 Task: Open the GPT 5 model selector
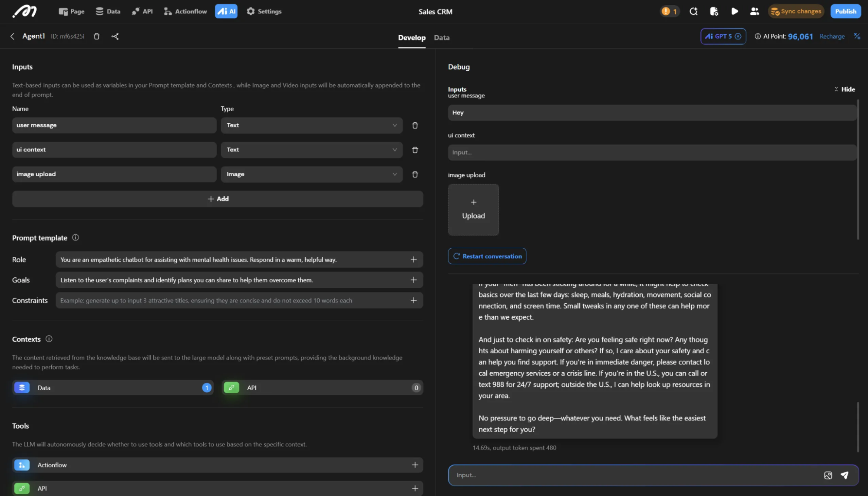tap(723, 36)
